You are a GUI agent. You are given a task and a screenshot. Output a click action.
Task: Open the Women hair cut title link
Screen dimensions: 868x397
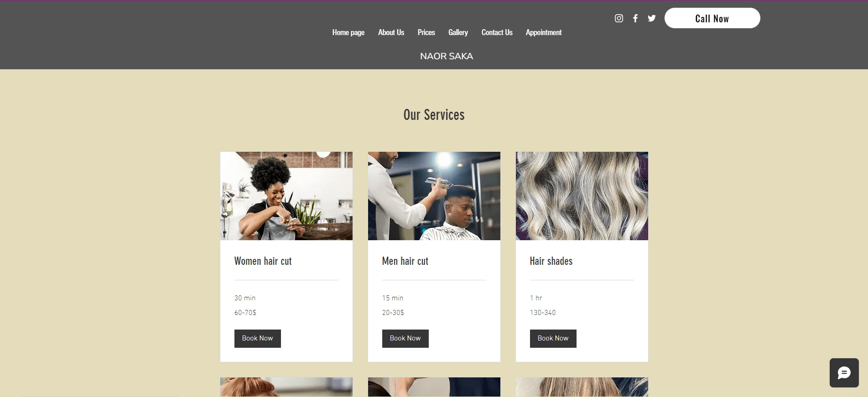(263, 261)
